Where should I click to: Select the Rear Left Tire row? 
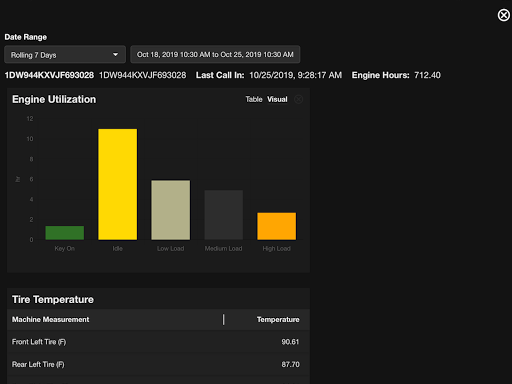158,365
